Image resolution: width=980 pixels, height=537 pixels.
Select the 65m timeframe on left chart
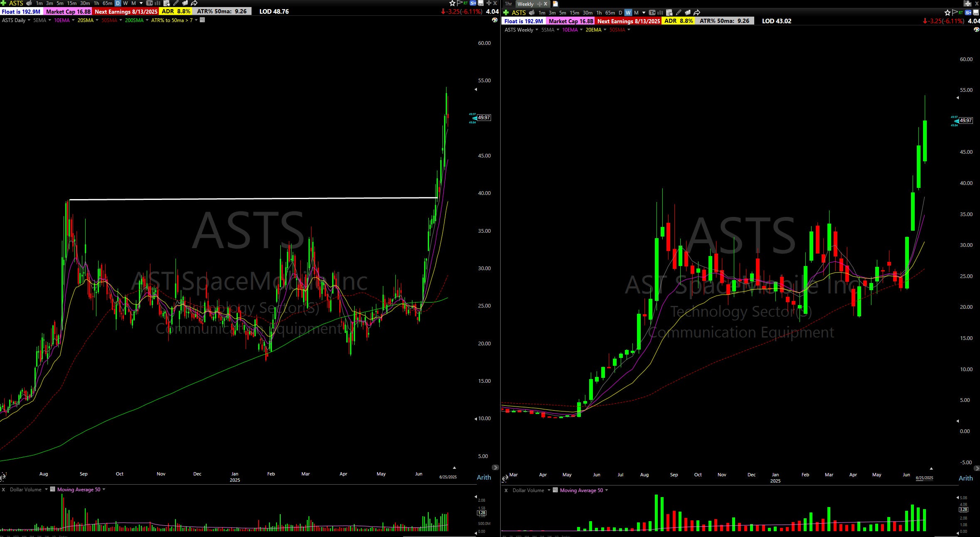107,3
